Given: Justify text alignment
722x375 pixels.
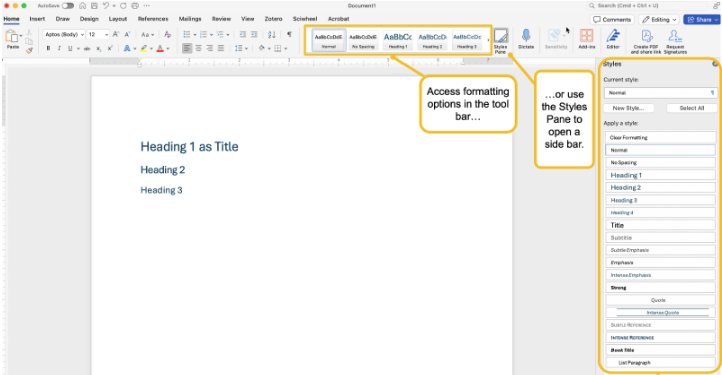Looking at the screenshot, I should tap(221, 48).
